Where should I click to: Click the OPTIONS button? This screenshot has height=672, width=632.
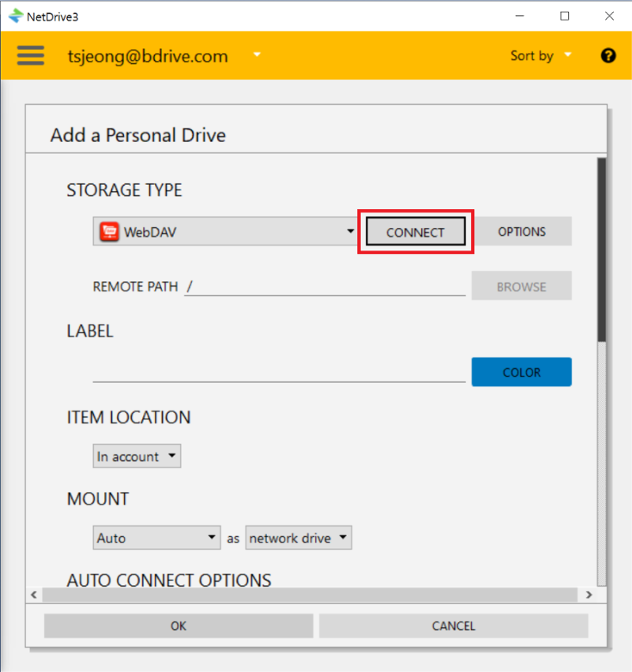click(x=521, y=231)
